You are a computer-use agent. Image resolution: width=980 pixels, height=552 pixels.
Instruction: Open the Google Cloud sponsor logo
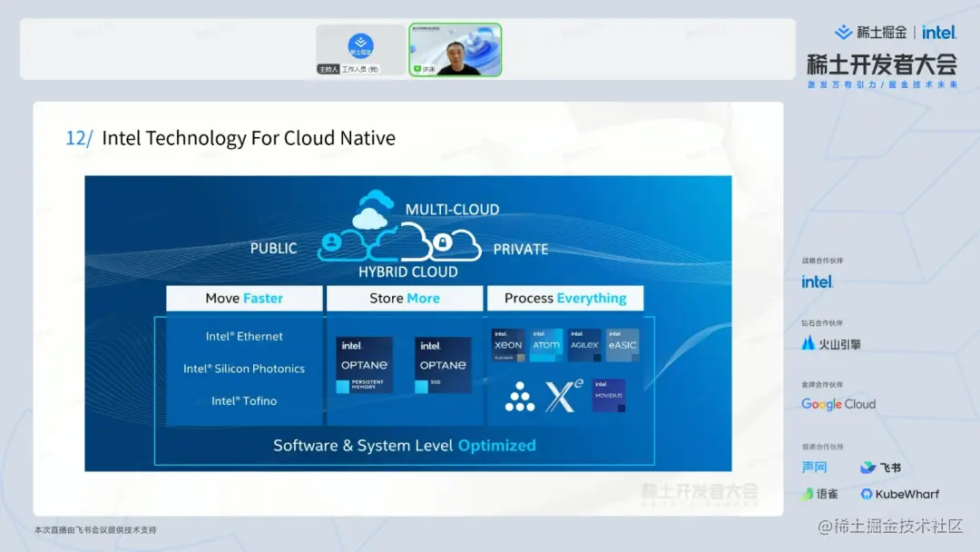[838, 404]
